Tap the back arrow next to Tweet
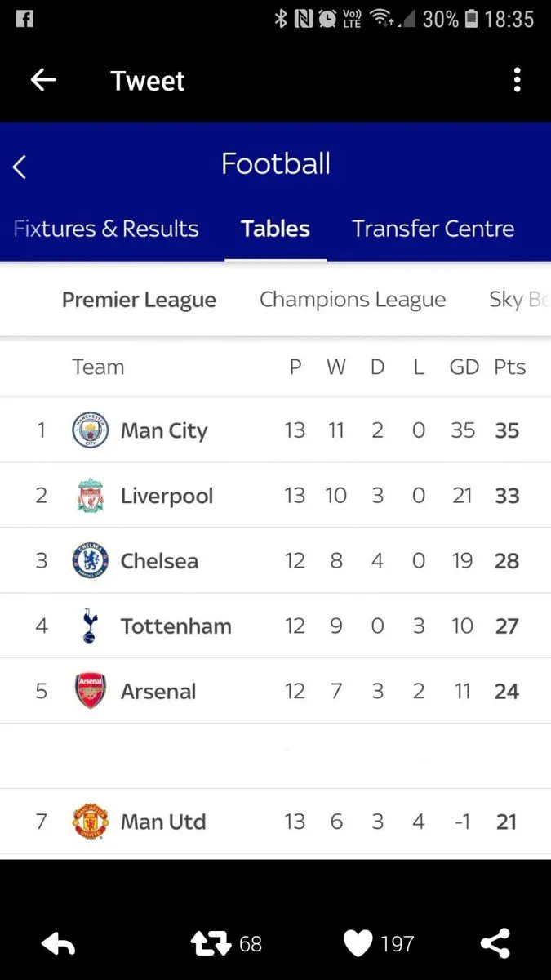 pos(43,80)
